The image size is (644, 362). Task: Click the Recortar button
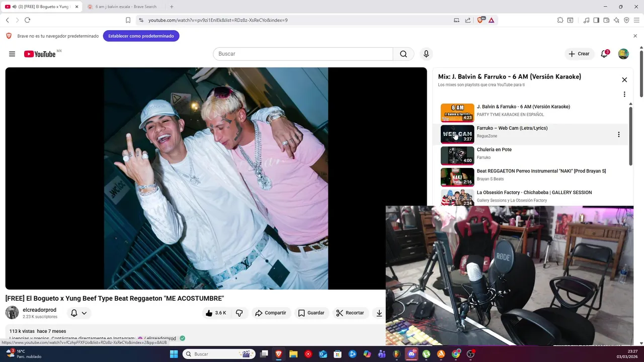coord(350,313)
